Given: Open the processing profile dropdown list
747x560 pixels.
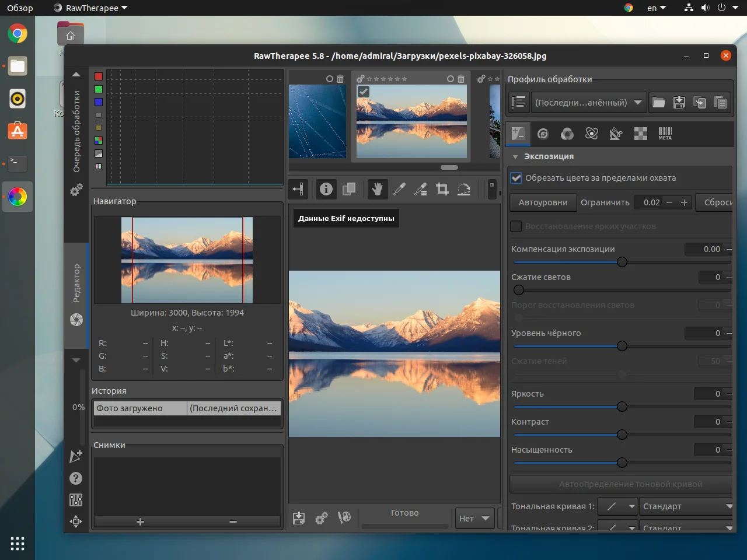Looking at the screenshot, I should 588,103.
